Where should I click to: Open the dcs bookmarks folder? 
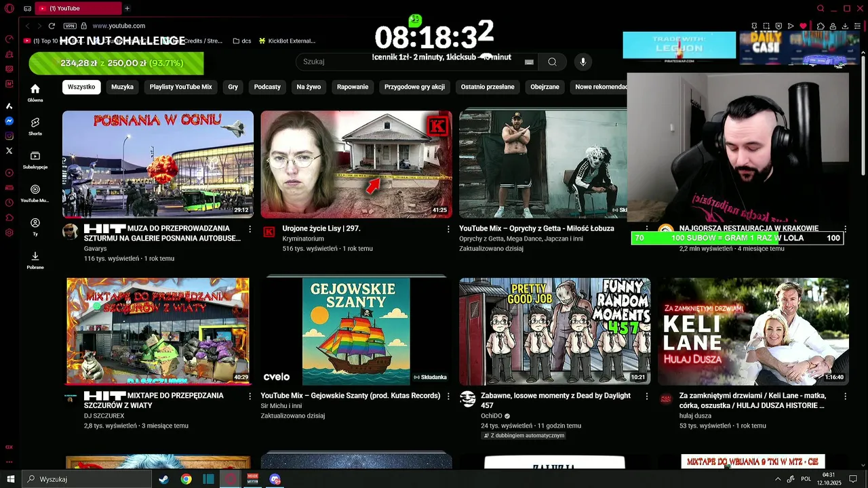pos(242,41)
